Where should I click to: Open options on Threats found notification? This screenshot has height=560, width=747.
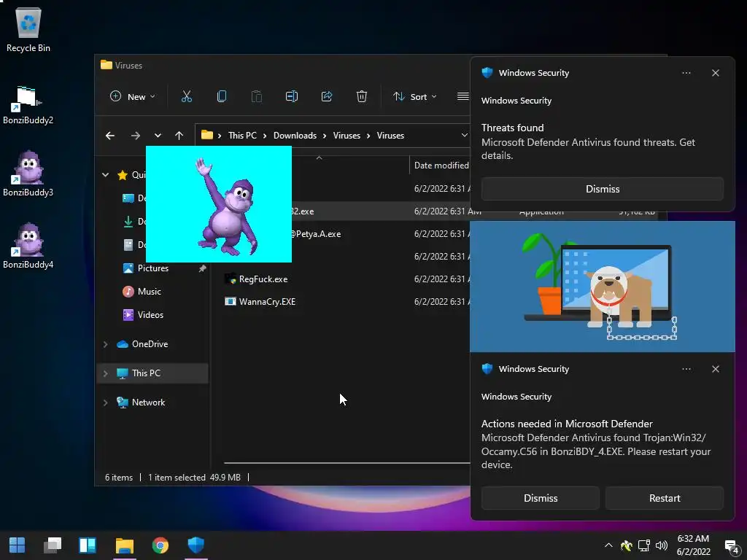pos(686,73)
